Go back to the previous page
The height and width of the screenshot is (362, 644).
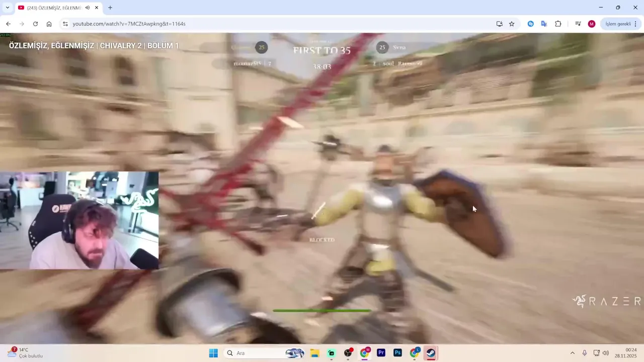8,24
